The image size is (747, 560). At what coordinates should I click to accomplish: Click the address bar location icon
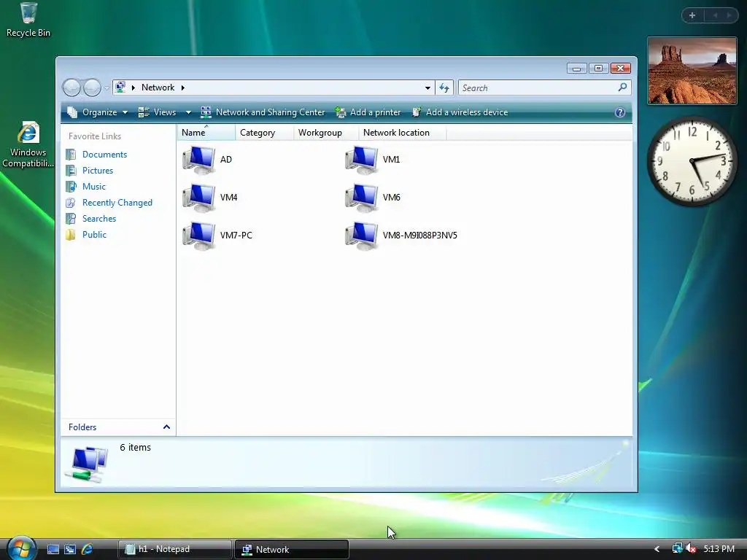click(x=120, y=87)
